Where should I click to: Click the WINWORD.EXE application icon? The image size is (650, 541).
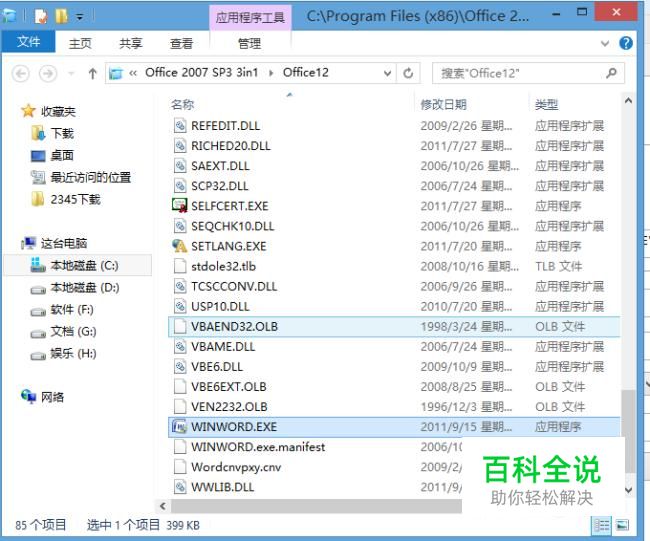pos(179,427)
